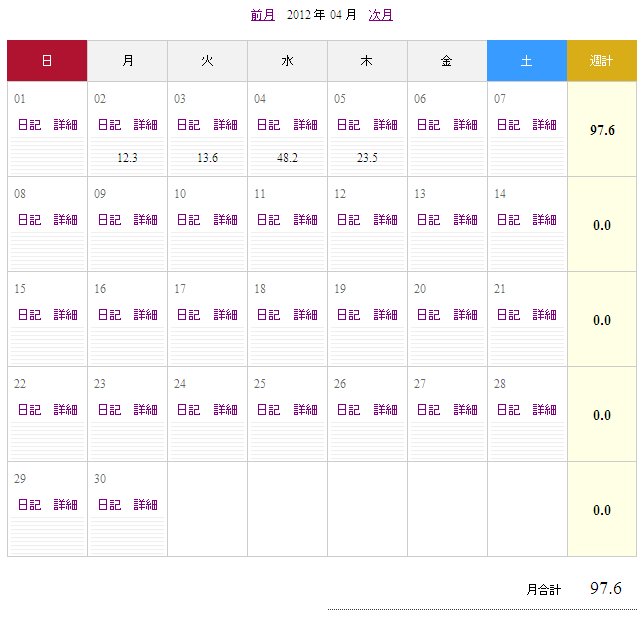Go to next month via 次月 link
The image size is (643, 623).
380,15
